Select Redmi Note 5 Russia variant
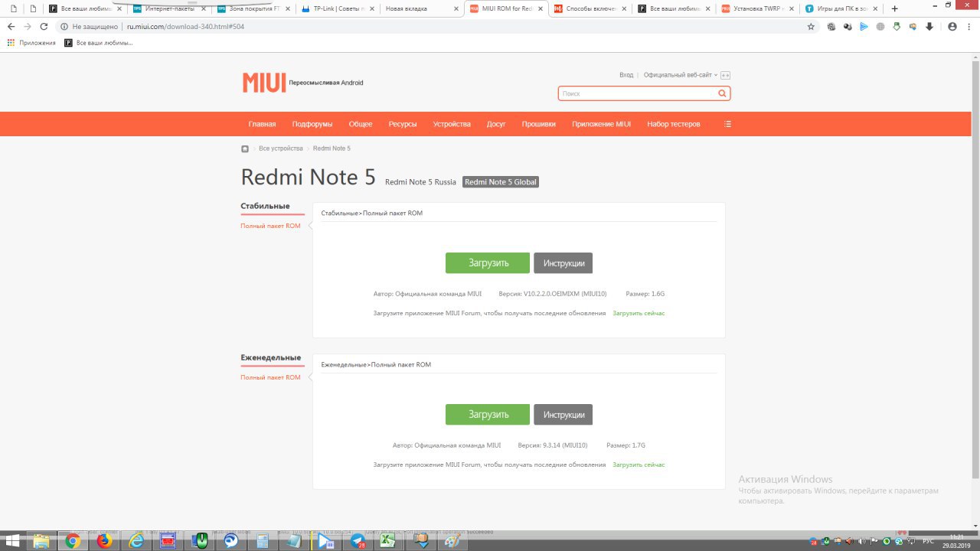The height and width of the screenshot is (551, 980). [x=420, y=182]
